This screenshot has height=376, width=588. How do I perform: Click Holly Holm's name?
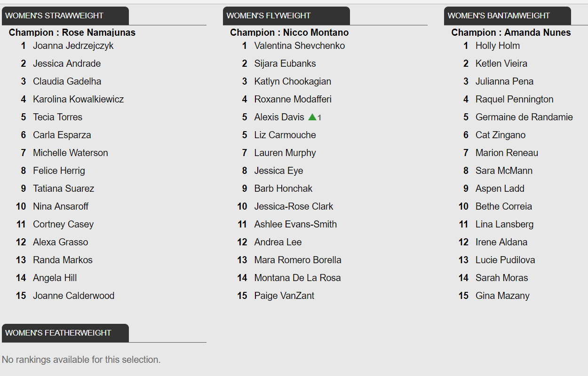[x=498, y=46]
